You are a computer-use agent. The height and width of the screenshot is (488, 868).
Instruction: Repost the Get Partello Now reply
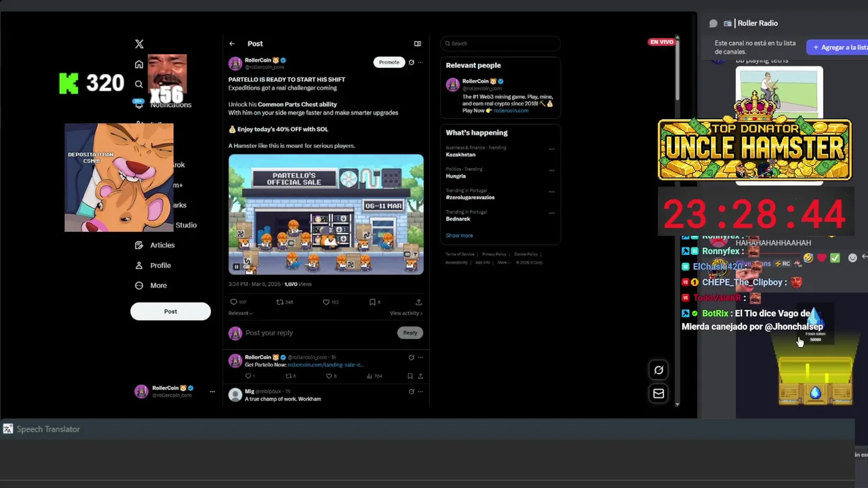tap(290, 375)
